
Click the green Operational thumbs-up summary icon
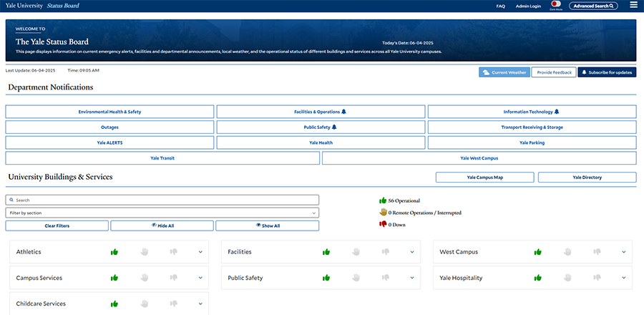pos(383,200)
